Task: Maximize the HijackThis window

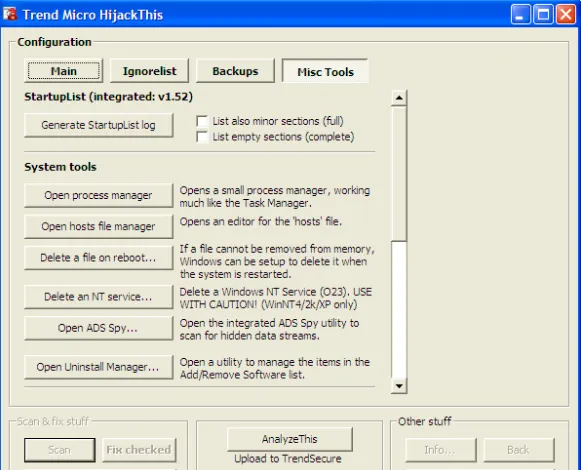Action: [543, 14]
